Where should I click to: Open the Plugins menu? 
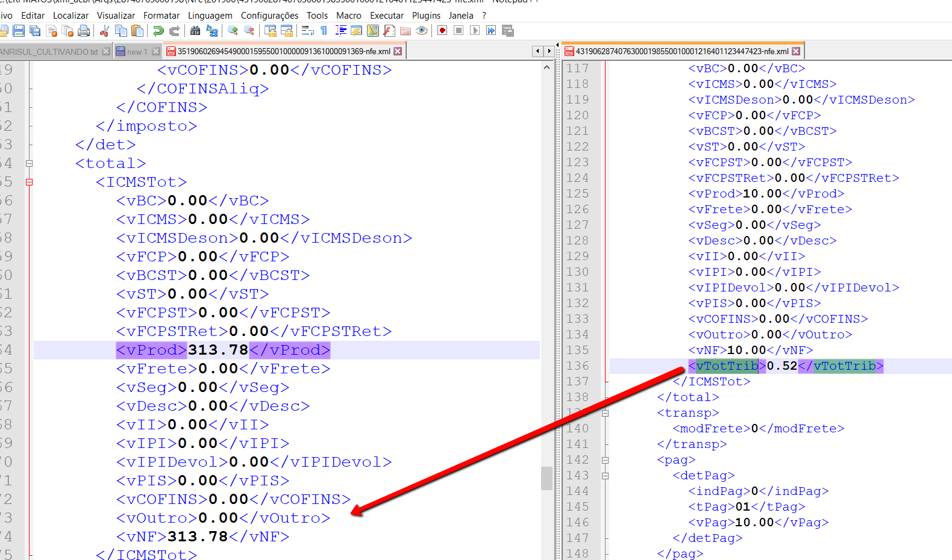pos(426,16)
